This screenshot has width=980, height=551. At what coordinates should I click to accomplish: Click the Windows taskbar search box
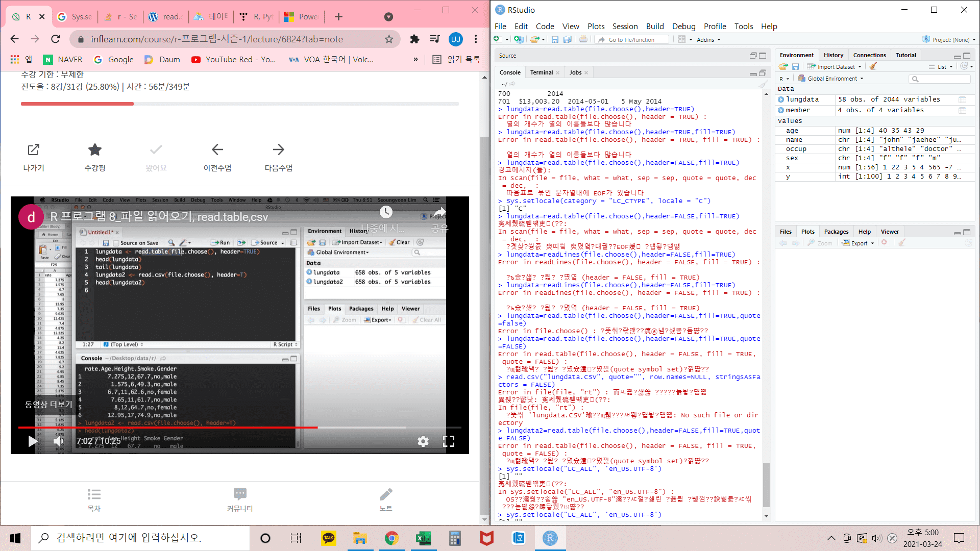(140, 538)
